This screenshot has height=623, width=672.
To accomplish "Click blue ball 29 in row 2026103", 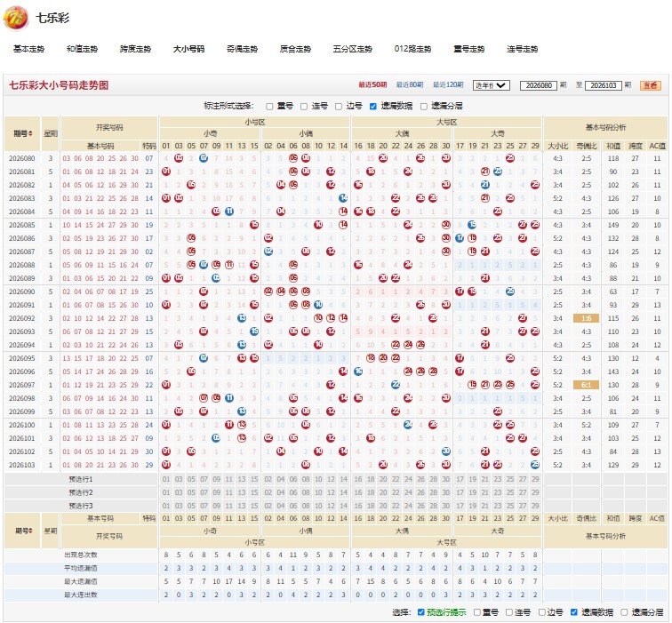I will [x=535, y=465].
